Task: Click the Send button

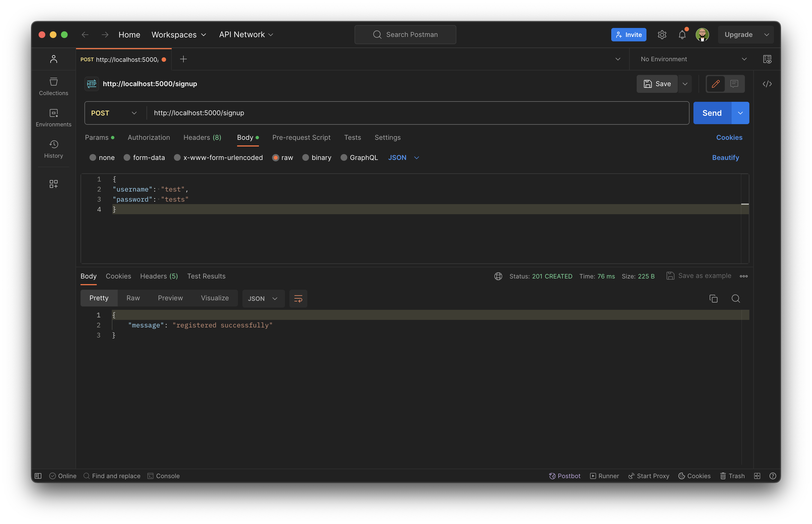Action: pos(712,113)
